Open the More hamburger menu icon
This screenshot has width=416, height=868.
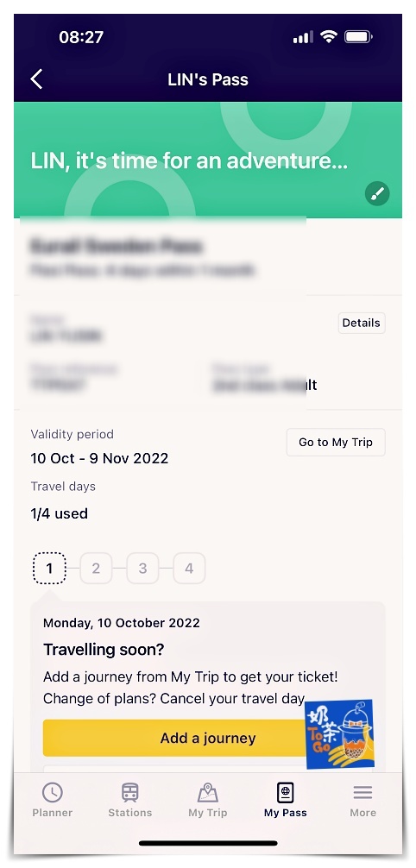tap(362, 792)
